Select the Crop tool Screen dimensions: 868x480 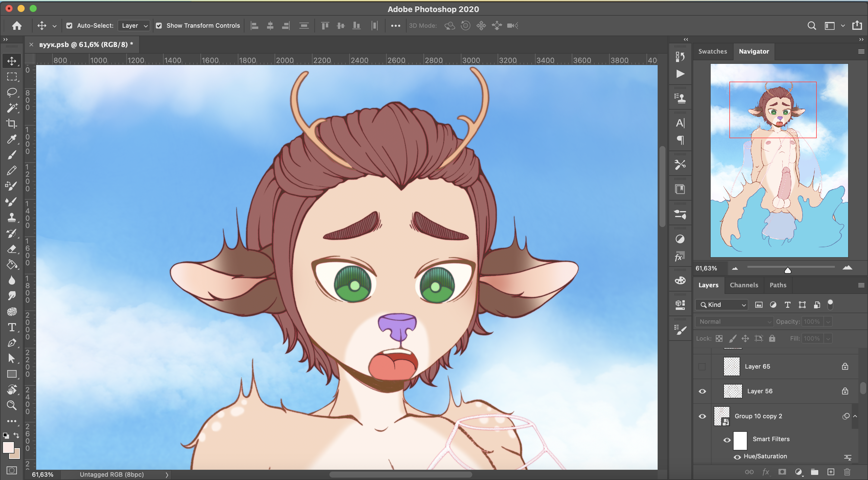point(12,123)
